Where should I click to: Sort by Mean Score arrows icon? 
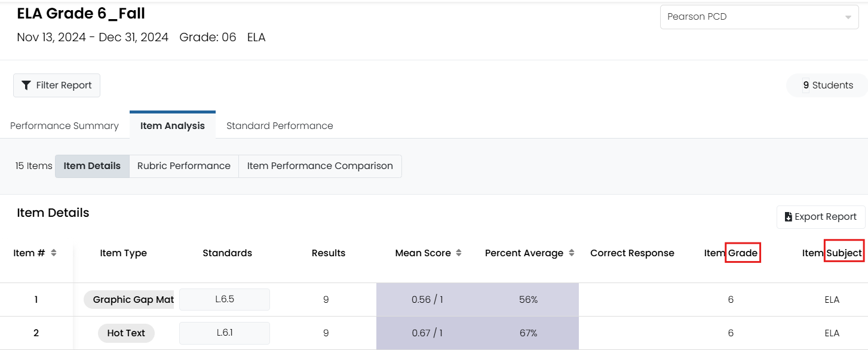[x=459, y=253]
